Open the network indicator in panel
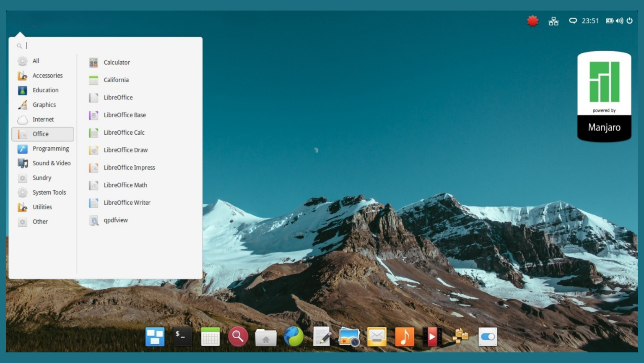This screenshot has height=363, width=644. click(553, 21)
